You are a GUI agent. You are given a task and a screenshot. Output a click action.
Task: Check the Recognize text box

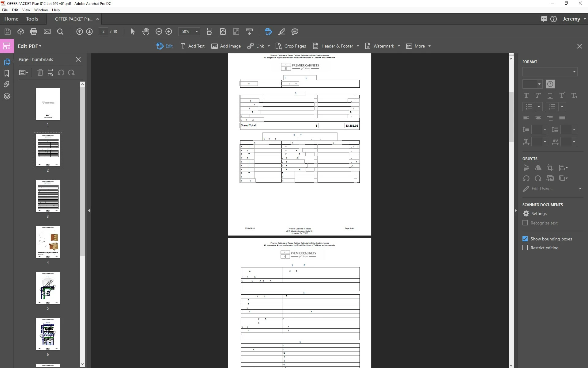click(525, 223)
